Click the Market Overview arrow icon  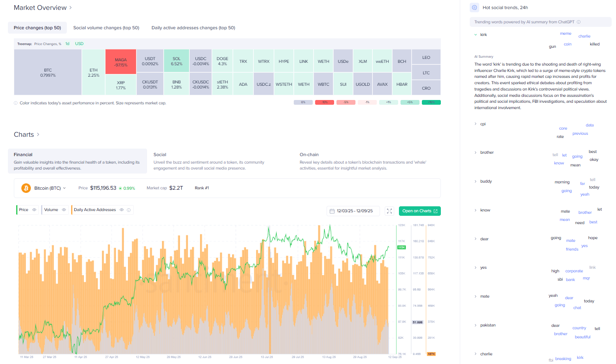[71, 8]
